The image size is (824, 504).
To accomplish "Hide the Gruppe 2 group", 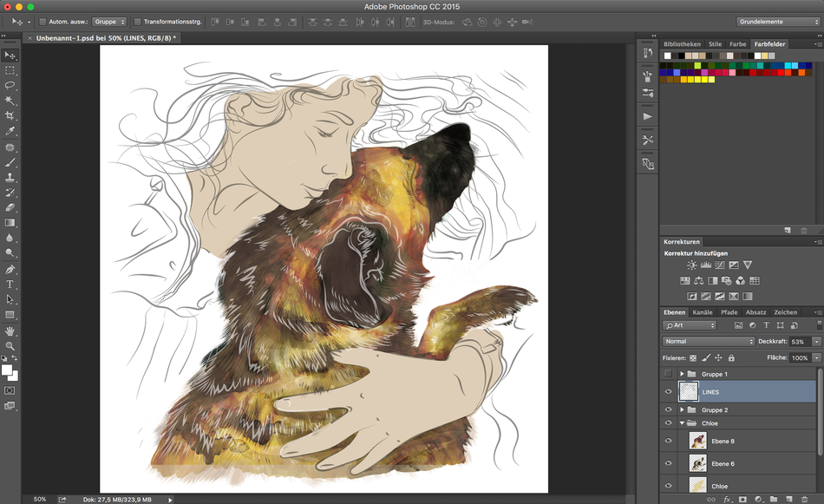I will [x=668, y=409].
